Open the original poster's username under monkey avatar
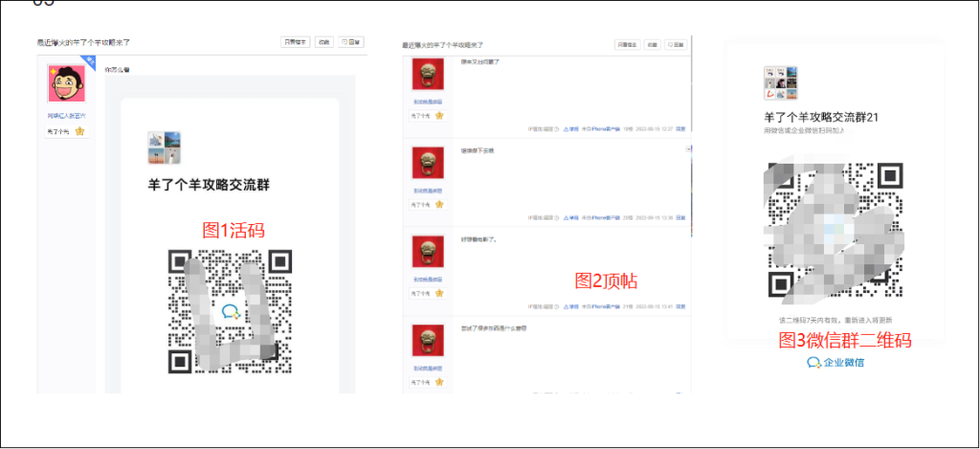This screenshot has height=449, width=980. point(66,116)
